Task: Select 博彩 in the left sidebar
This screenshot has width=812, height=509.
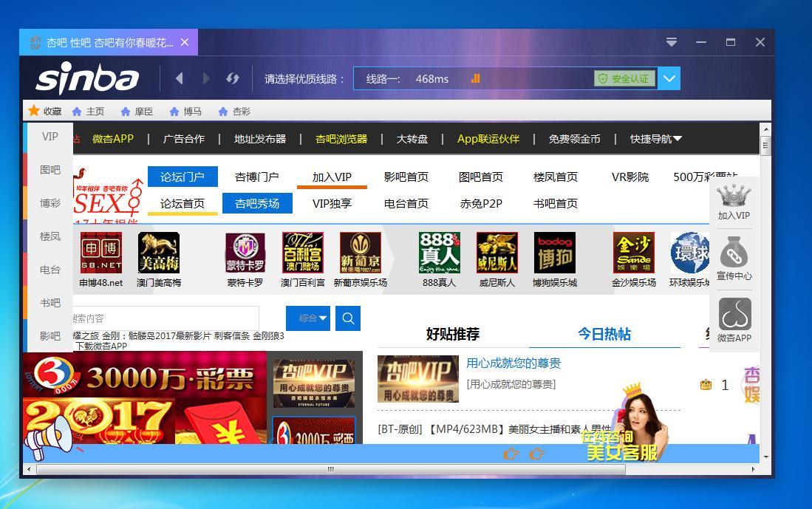Action: [50, 203]
